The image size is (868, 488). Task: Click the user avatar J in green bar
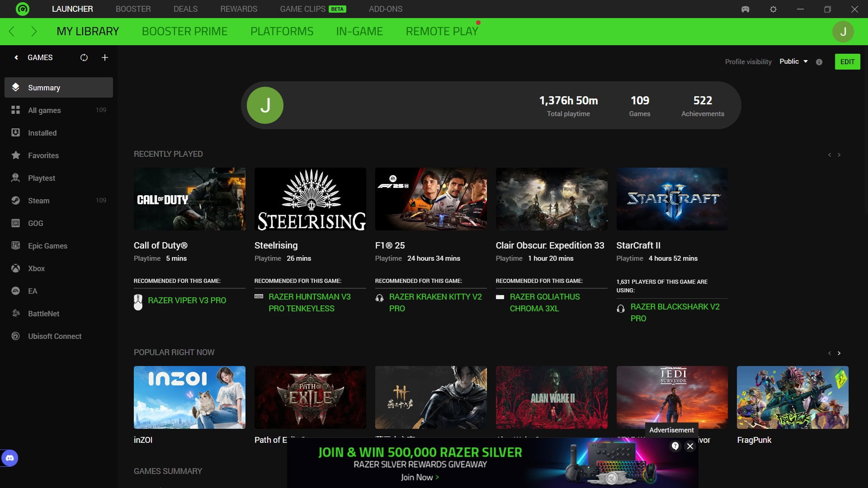(x=843, y=32)
